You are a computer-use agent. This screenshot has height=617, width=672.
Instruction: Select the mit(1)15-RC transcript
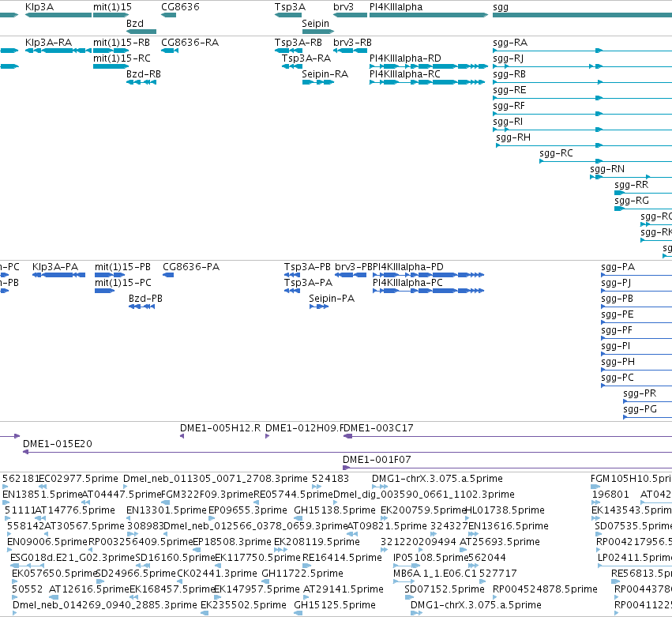(111, 66)
